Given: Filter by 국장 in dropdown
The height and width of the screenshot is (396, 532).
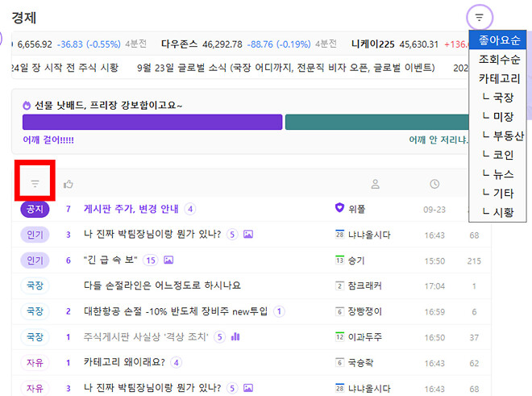Looking at the screenshot, I should coord(497,98).
